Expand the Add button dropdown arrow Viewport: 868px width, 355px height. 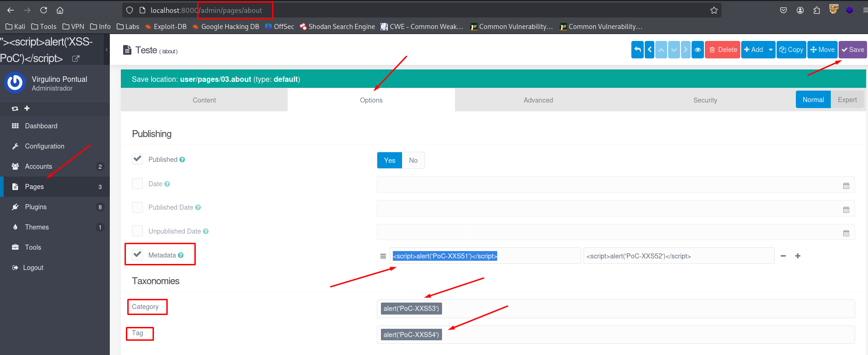click(771, 50)
